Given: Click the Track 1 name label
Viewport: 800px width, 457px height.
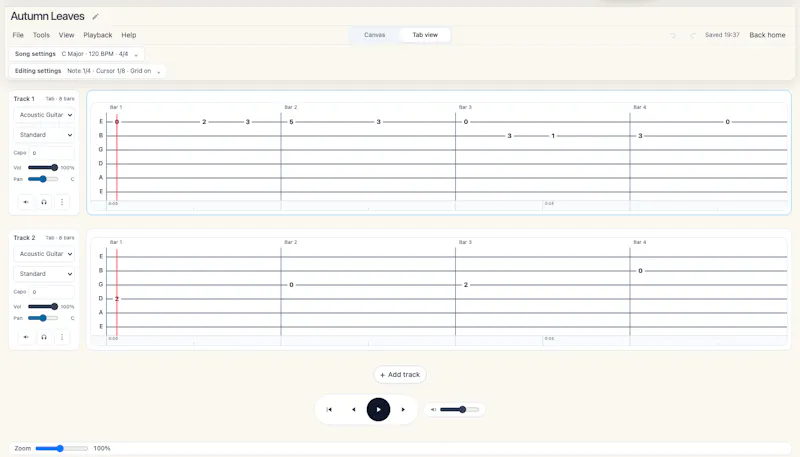Looking at the screenshot, I should (24, 98).
